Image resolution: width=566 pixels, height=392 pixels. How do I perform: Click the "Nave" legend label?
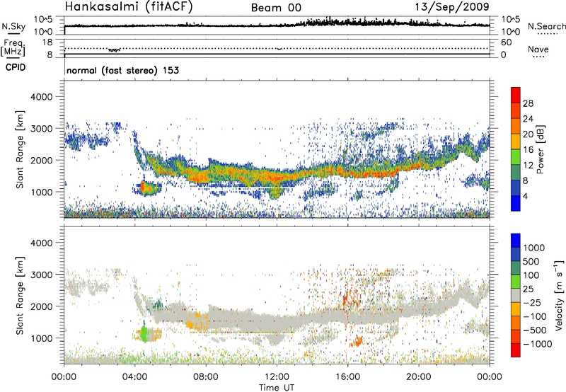pos(538,49)
